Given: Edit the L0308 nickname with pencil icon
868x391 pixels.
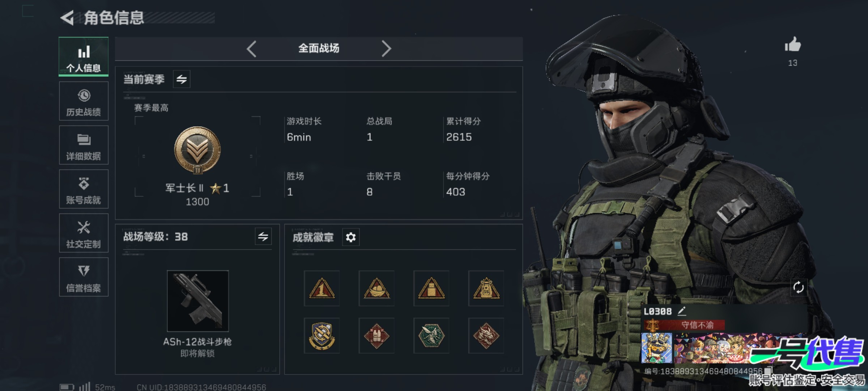Looking at the screenshot, I should [681, 311].
